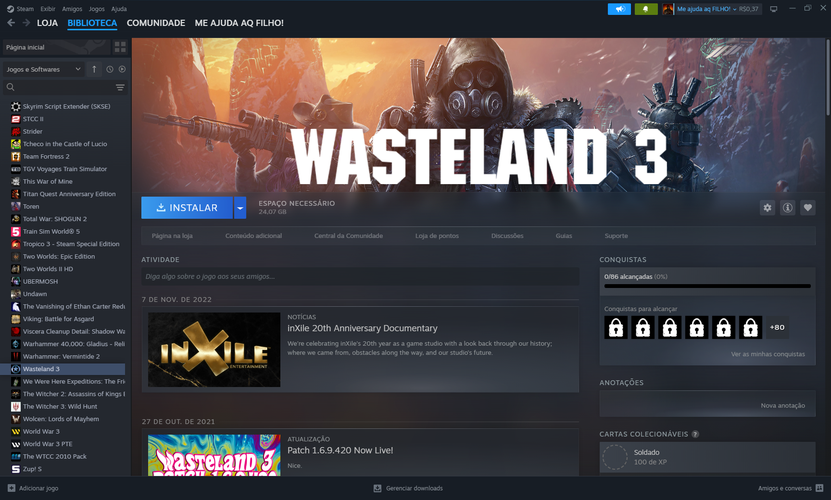Image resolution: width=831 pixels, height=500 pixels.
Task: Click the recent activity clock icon
Action: click(x=109, y=69)
